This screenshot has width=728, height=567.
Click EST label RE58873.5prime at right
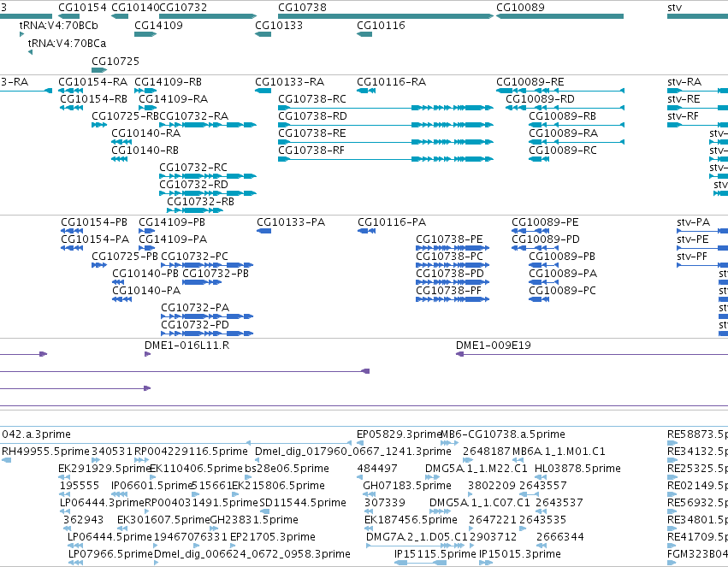click(x=697, y=434)
